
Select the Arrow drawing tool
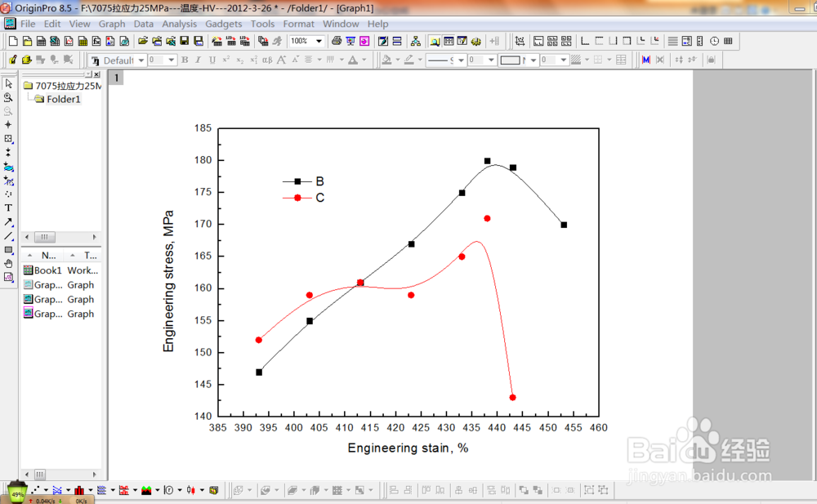point(8,222)
